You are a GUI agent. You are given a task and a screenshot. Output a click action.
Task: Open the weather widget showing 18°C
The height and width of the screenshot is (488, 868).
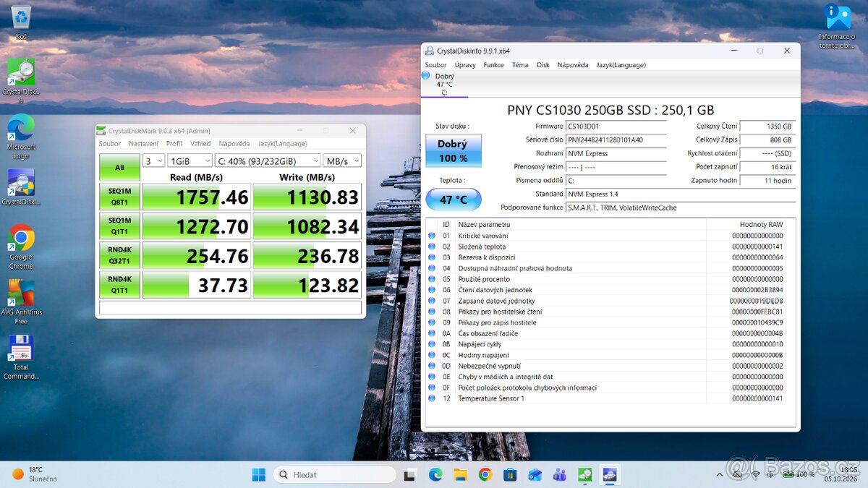tap(35, 474)
